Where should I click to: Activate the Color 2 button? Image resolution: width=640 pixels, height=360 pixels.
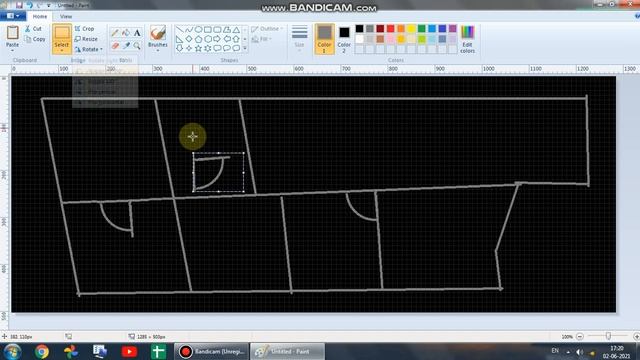click(344, 39)
